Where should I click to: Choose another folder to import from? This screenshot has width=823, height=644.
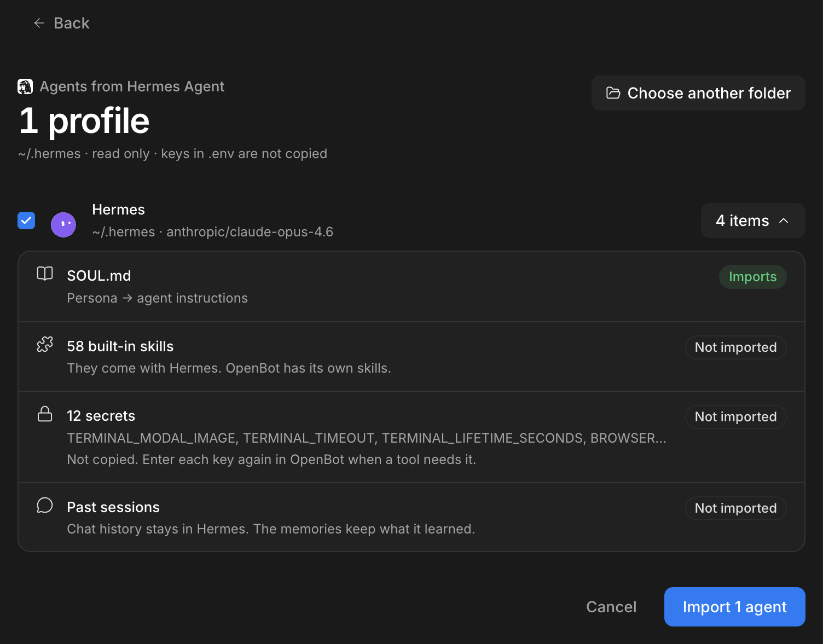[698, 93]
